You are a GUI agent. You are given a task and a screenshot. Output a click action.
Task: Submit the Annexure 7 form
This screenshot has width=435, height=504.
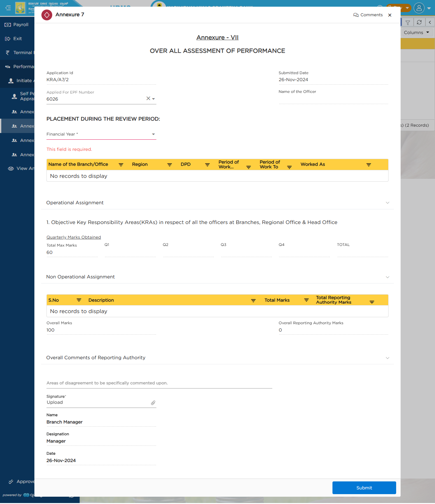(364, 488)
